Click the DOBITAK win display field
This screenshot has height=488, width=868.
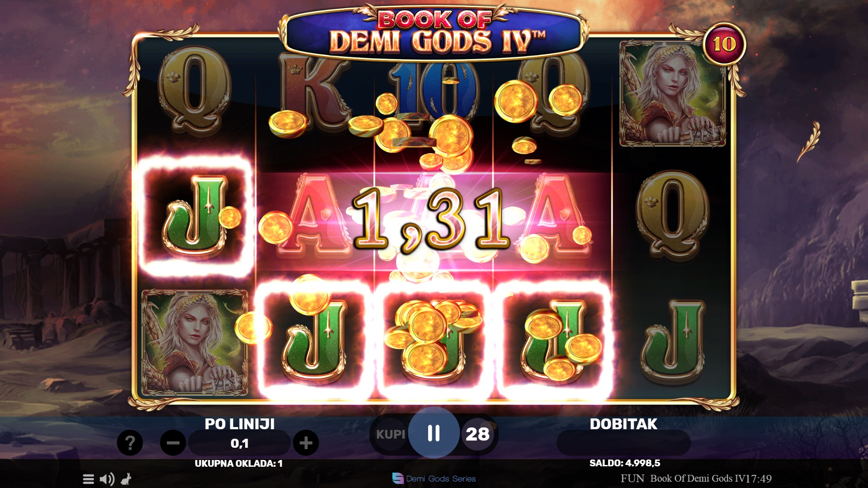[623, 443]
